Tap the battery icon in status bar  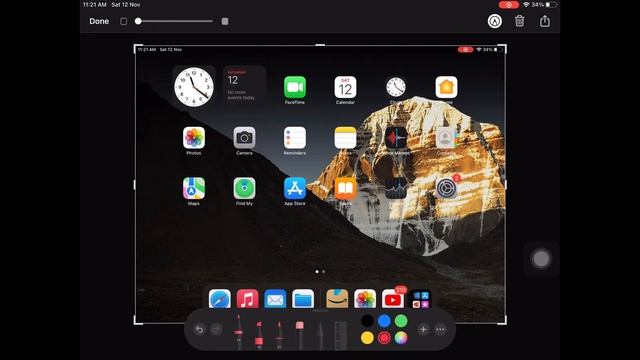(x=551, y=5)
